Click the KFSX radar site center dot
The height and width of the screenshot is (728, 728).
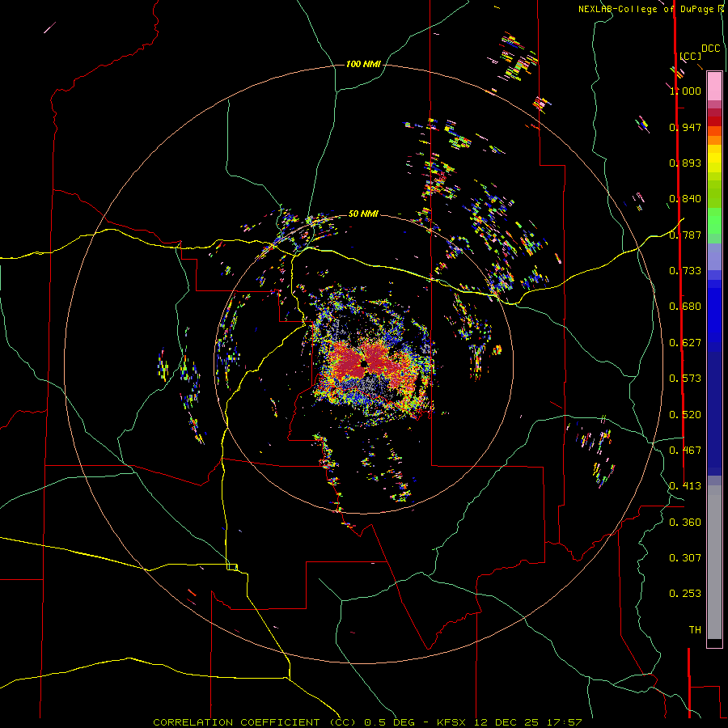pyautogui.click(x=365, y=363)
